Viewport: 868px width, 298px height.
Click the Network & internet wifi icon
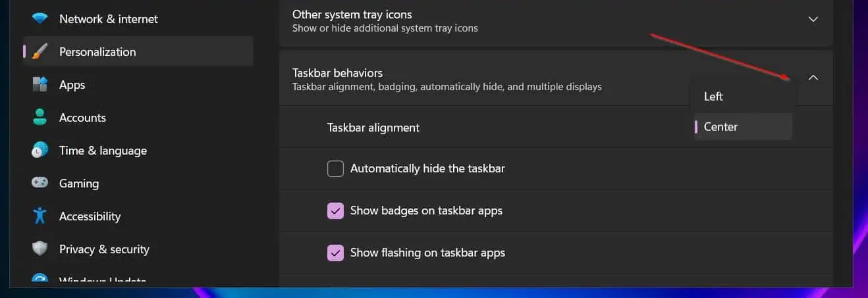(x=40, y=19)
